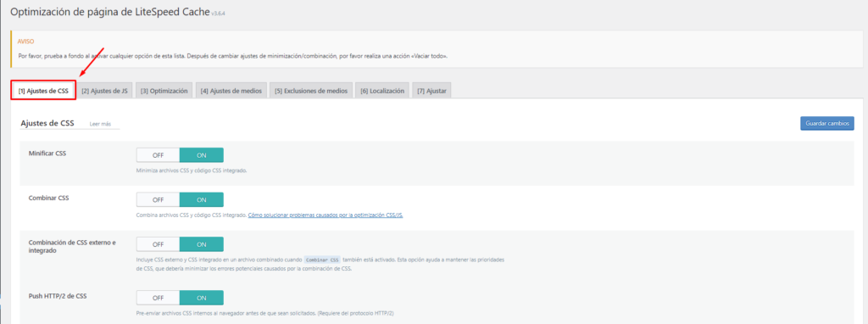
Task: Click the AVISO notice heading
Action: pyautogui.click(x=26, y=41)
